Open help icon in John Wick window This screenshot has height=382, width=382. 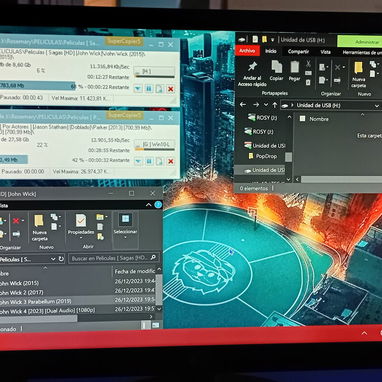coord(158,205)
